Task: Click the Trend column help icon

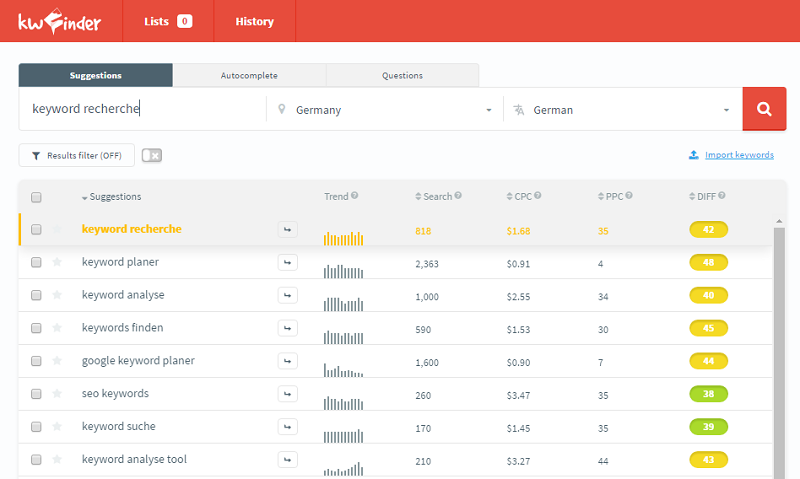Action: 355,196
